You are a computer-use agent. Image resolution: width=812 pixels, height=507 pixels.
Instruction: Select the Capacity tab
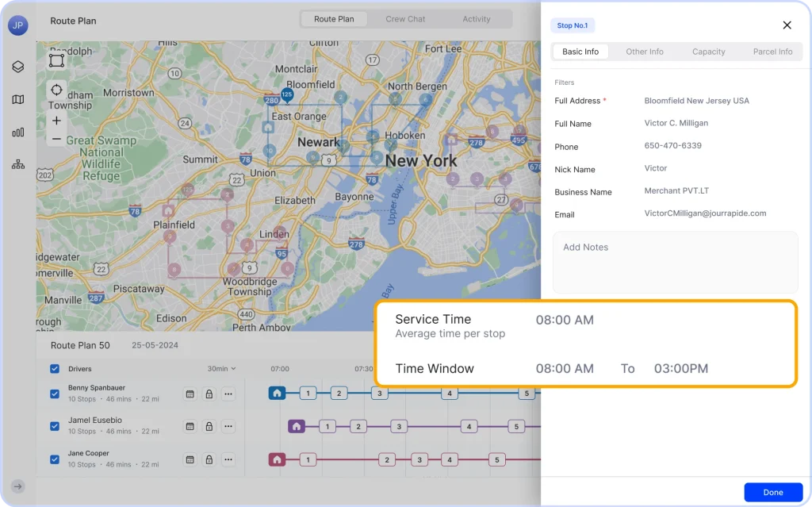[x=708, y=52]
